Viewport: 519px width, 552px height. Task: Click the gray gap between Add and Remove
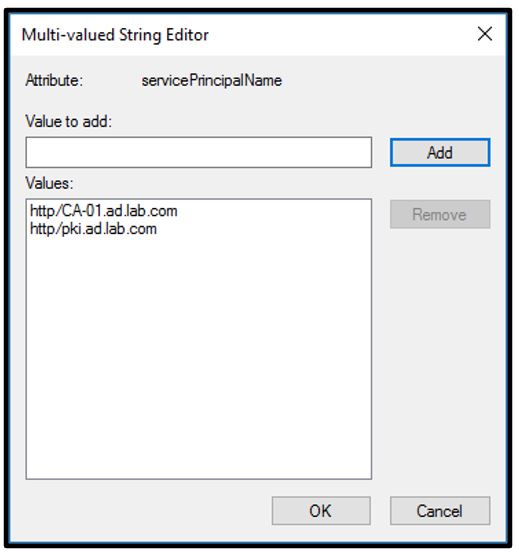440,183
